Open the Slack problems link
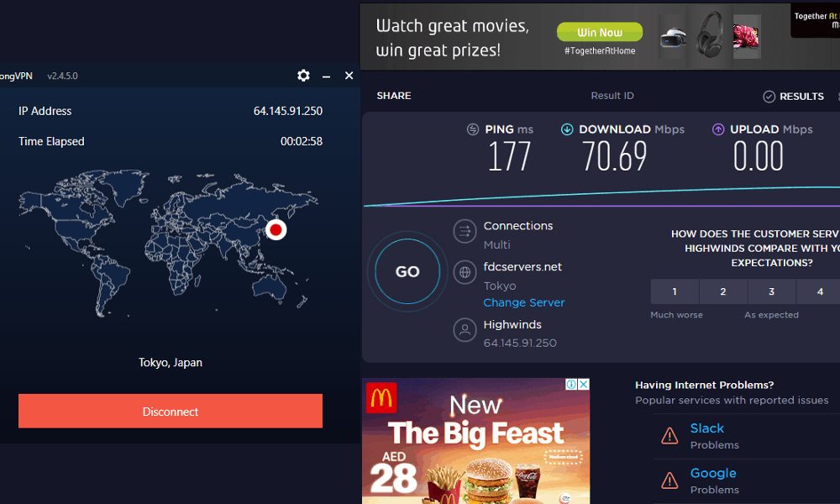The image size is (840, 504). coord(707,428)
